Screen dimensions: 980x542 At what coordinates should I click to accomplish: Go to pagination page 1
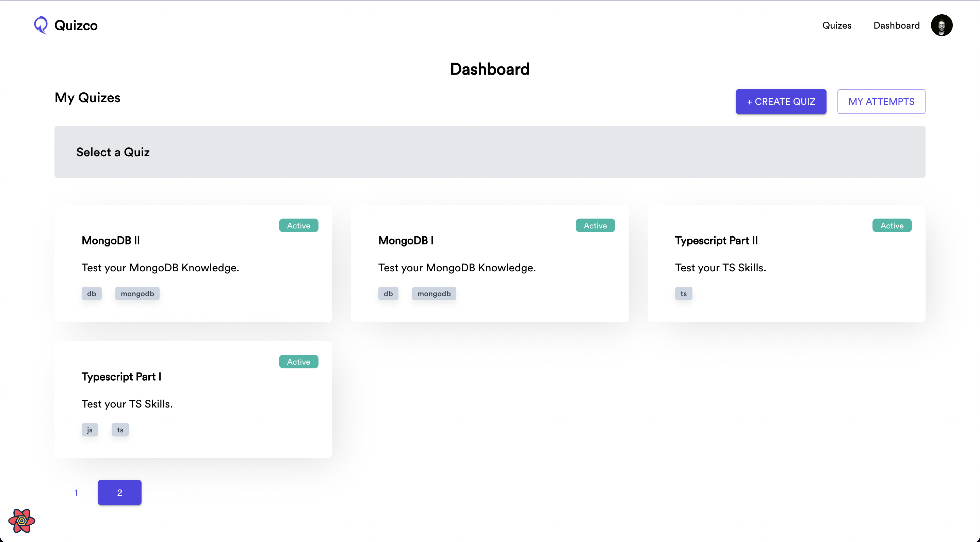point(76,493)
